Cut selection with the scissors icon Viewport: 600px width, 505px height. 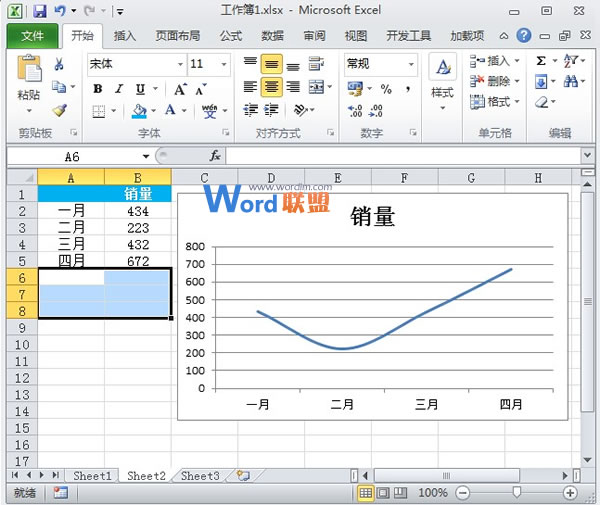coord(59,64)
